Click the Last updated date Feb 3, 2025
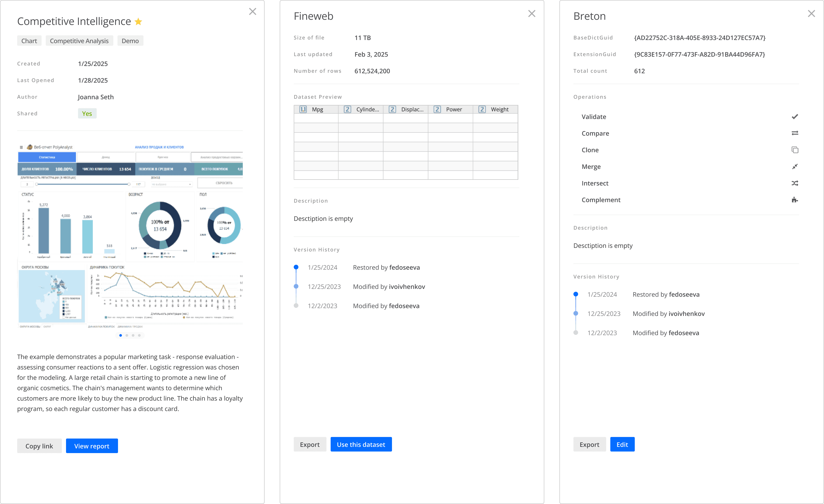This screenshot has width=824, height=504. (371, 55)
